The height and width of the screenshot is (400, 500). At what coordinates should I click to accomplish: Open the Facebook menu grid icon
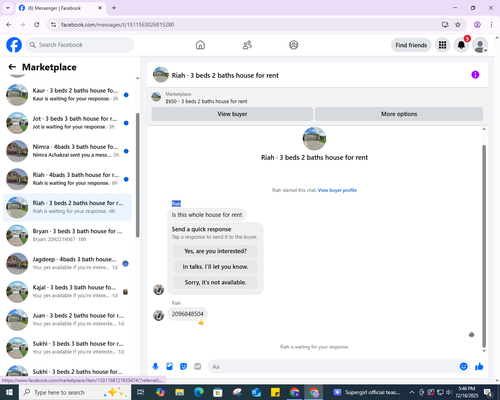[442, 45]
